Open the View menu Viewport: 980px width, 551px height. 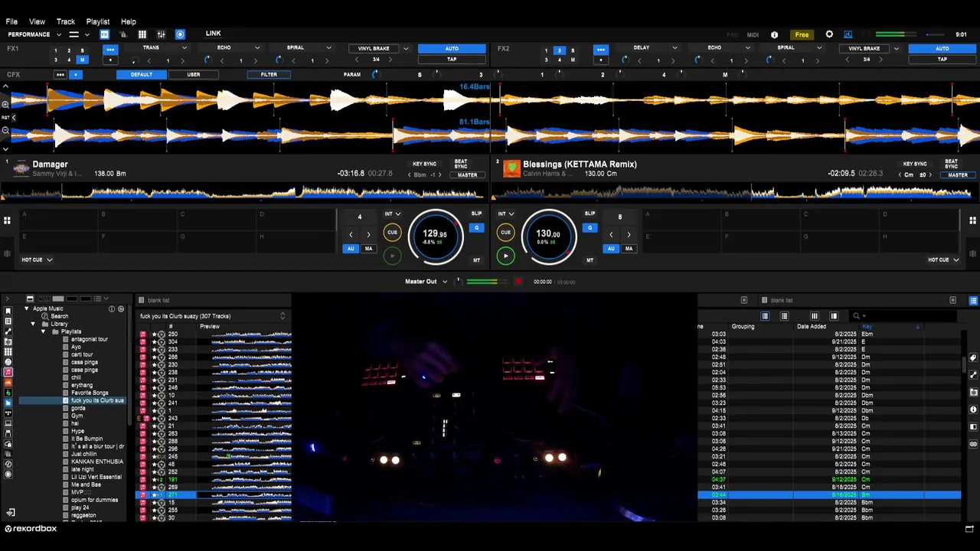[x=37, y=21]
